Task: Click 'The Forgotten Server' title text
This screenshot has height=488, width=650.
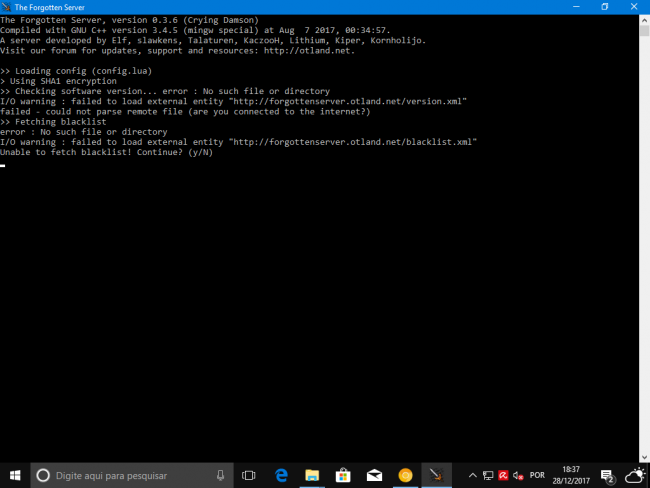Action: click(50, 7)
